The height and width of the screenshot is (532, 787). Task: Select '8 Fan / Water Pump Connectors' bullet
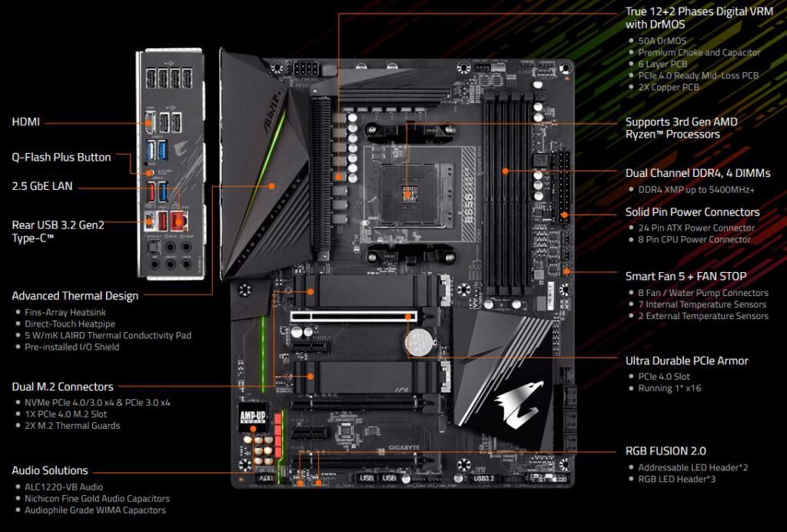[703, 293]
